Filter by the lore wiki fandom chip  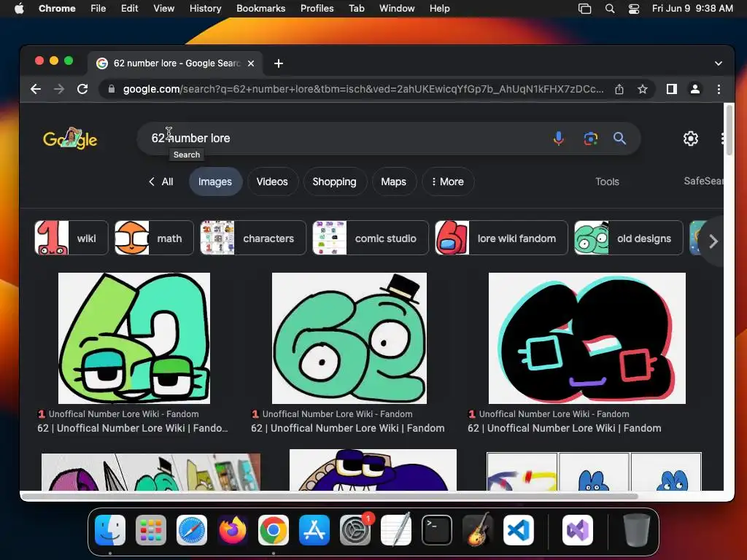pyautogui.click(x=502, y=238)
